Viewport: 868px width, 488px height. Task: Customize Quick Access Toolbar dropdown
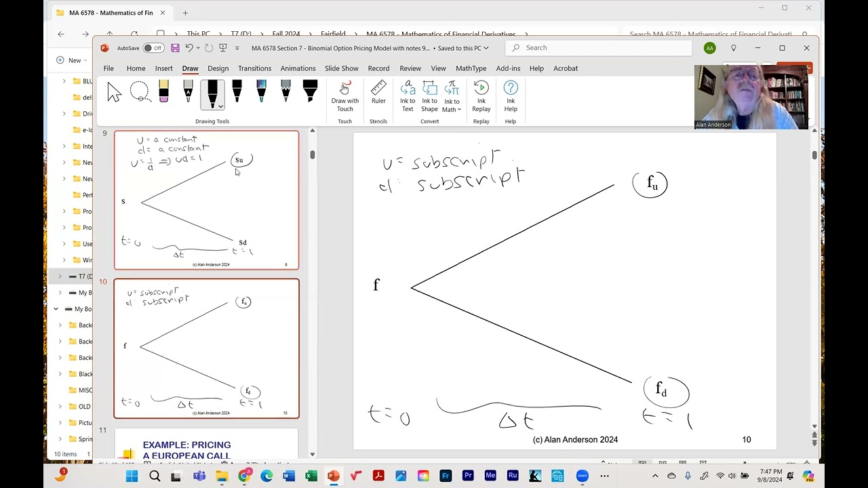237,48
